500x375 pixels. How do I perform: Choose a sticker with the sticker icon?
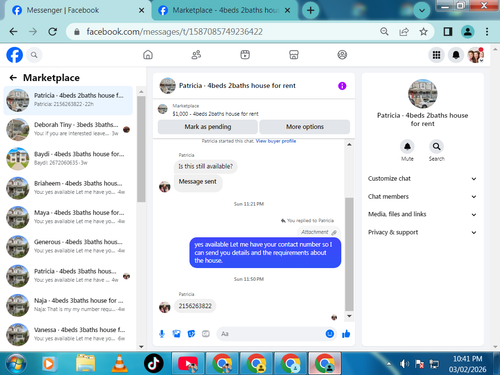coord(191,334)
